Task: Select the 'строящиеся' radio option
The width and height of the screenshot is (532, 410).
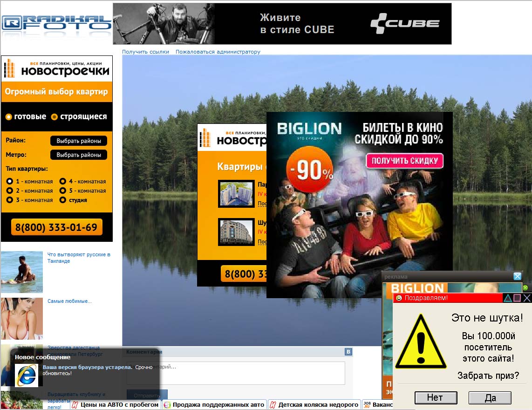Action: pos(54,117)
